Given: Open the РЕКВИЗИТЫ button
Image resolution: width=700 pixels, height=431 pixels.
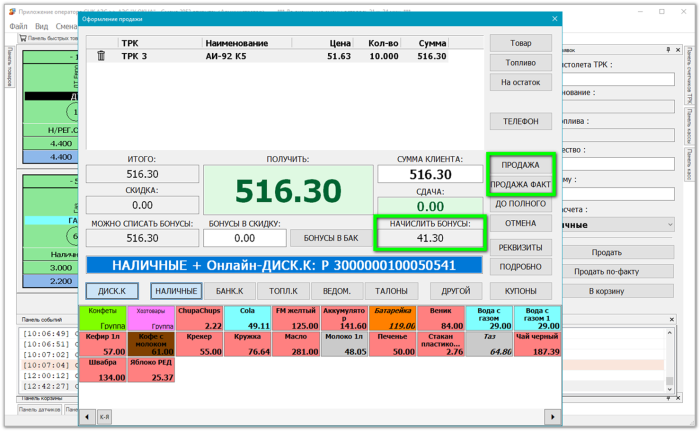Looking at the screenshot, I should coord(521,247).
